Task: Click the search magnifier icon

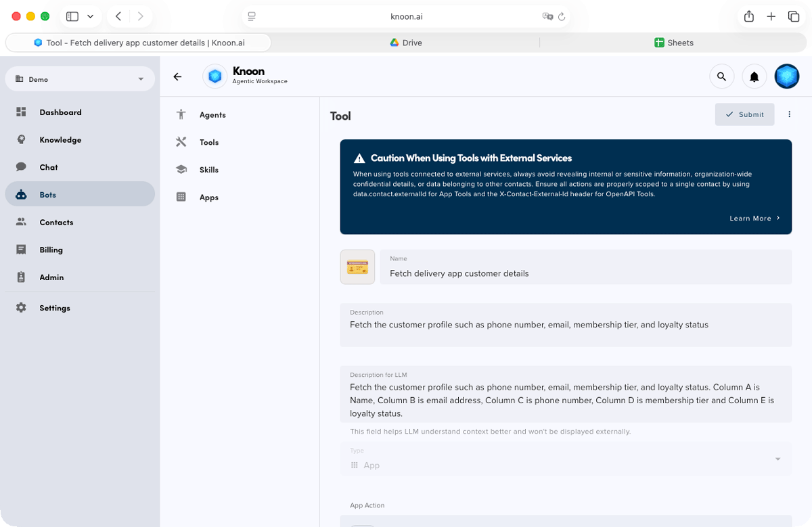Action: [721, 77]
